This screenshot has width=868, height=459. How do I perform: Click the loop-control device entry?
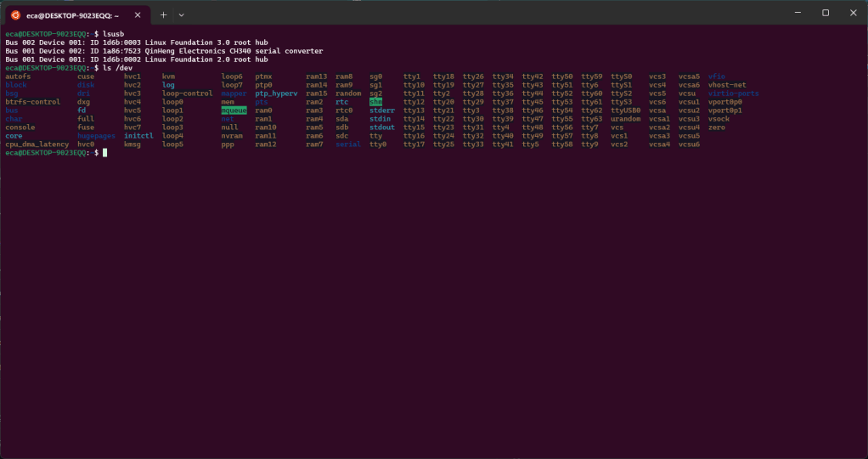click(x=187, y=93)
